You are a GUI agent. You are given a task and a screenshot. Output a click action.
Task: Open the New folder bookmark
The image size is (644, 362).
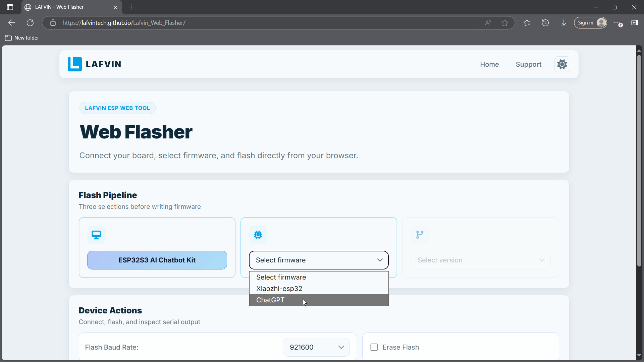tap(22, 38)
